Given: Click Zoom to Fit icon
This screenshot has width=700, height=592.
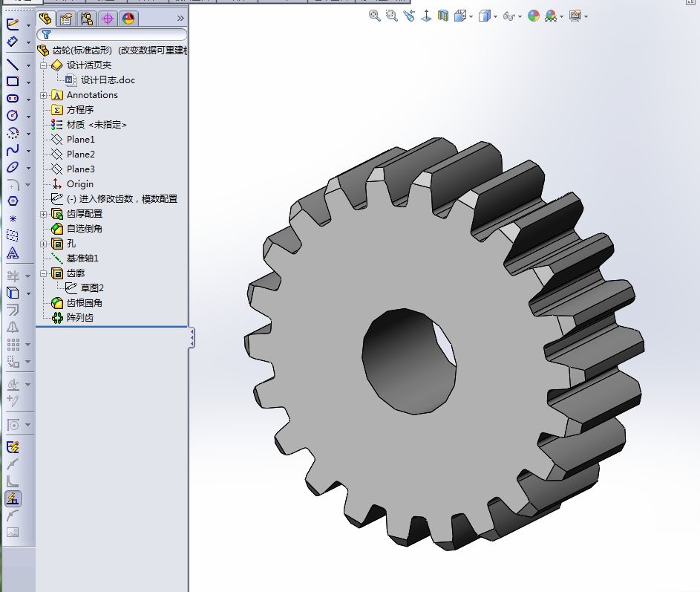Looking at the screenshot, I should click(x=375, y=16).
